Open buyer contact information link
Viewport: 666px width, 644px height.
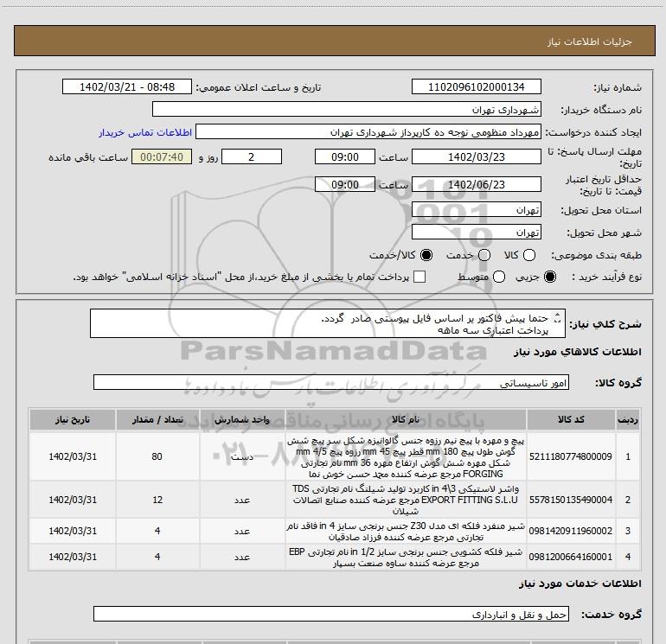pyautogui.click(x=145, y=132)
